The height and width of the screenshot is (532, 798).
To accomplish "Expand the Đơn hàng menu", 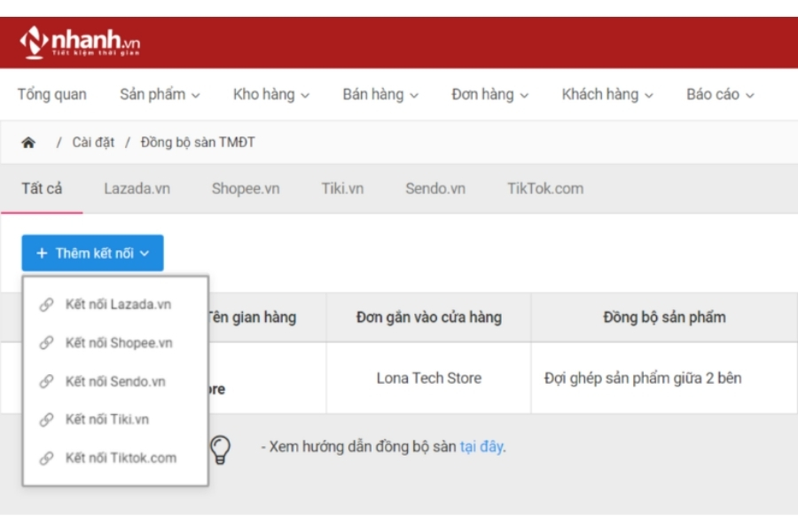I will tap(490, 95).
